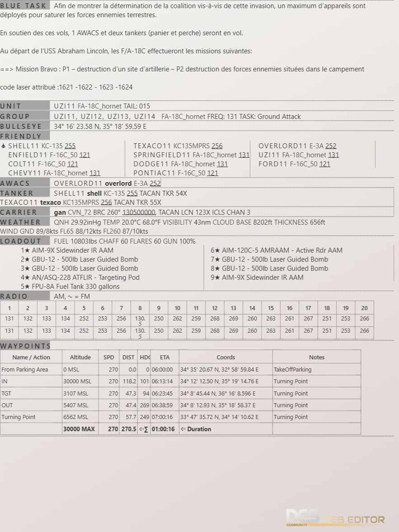Open underlined 252 in the AWACS row
399x532 pixels.
tap(155, 183)
